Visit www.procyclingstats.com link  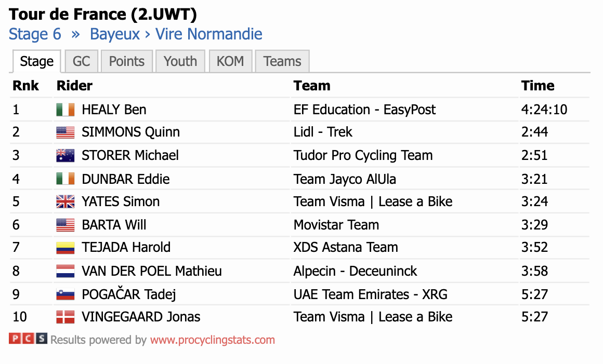[x=212, y=340]
